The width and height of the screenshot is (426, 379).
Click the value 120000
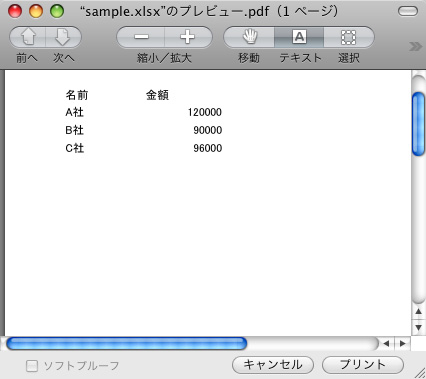(x=205, y=112)
